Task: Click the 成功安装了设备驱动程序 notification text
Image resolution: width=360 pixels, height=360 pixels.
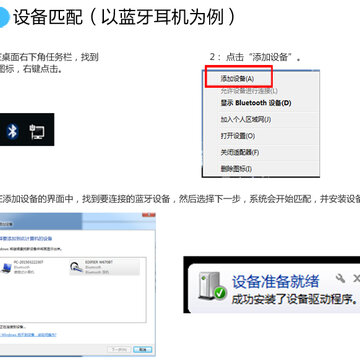Action: tap(294, 299)
